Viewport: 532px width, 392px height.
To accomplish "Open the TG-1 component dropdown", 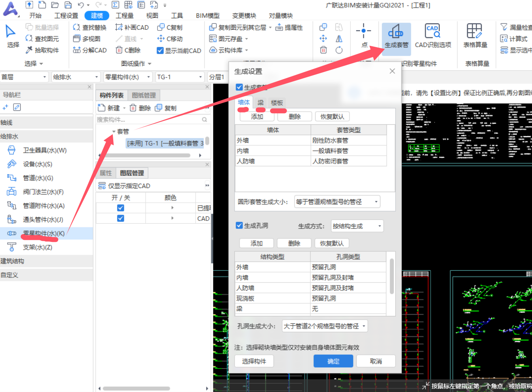I will [180, 77].
